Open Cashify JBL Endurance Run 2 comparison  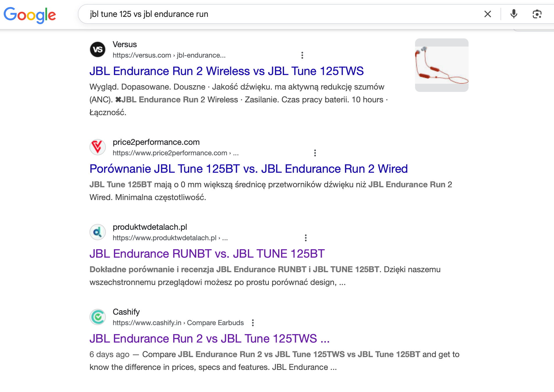(209, 339)
